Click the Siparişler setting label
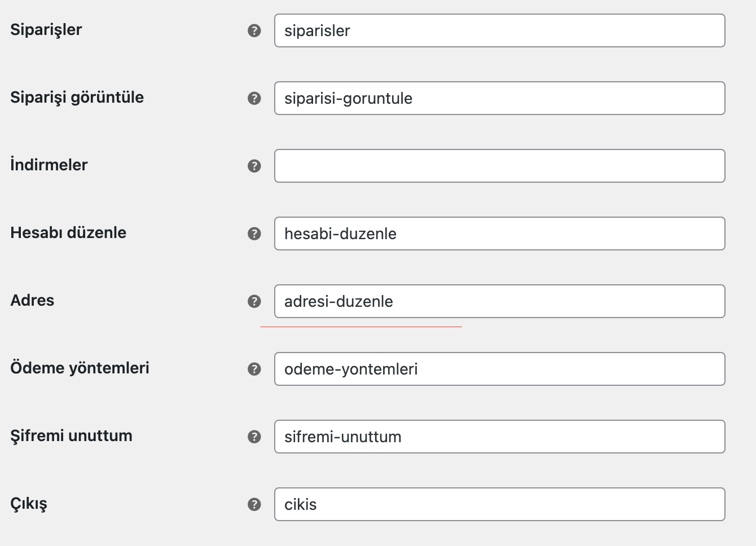Viewport: 756px width, 546px height. click(x=46, y=30)
